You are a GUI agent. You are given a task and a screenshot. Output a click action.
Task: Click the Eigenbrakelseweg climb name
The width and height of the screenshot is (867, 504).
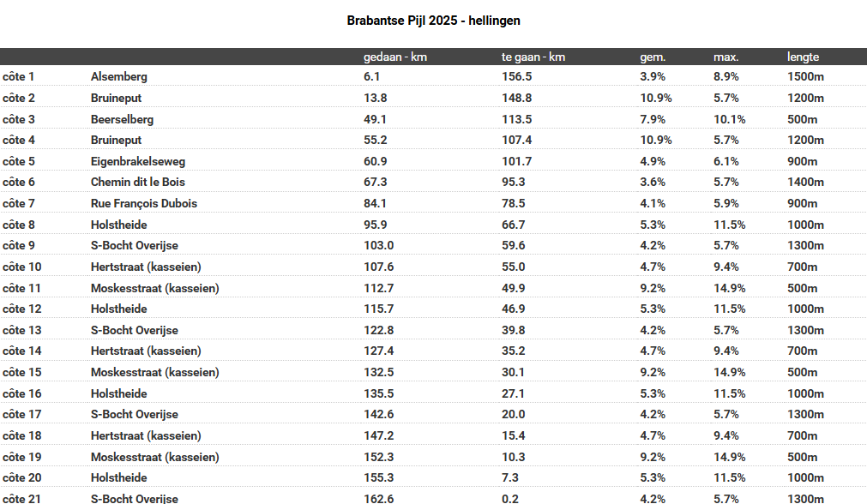click(138, 161)
